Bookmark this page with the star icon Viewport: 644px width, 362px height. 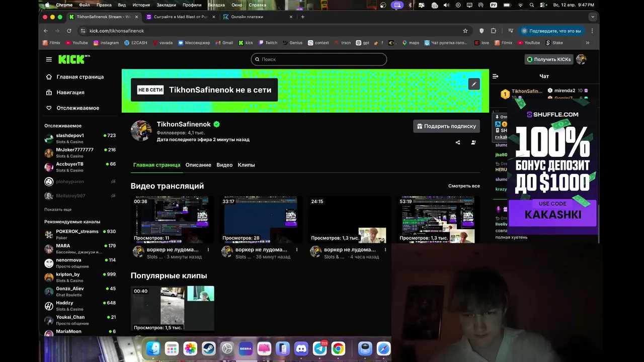click(x=465, y=31)
